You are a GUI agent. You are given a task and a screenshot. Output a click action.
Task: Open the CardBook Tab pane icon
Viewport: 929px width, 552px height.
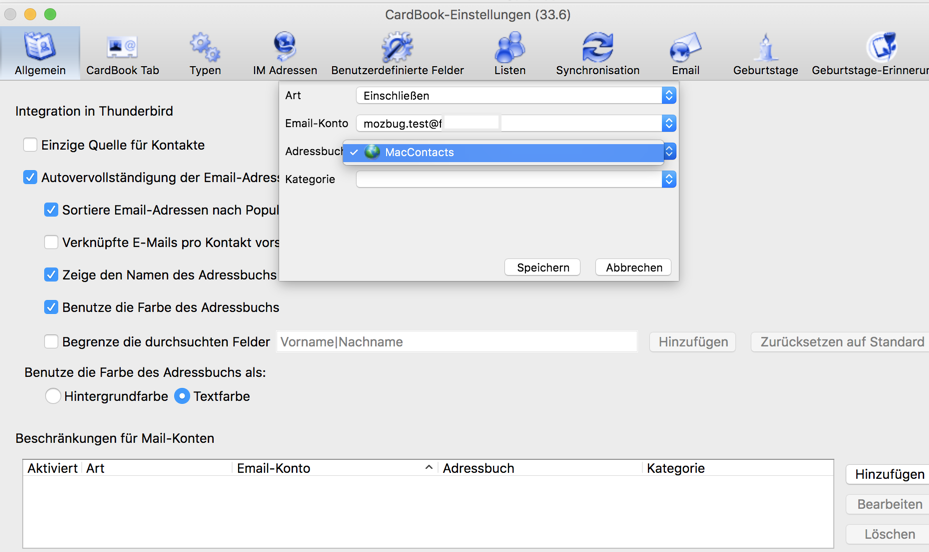pos(122,47)
